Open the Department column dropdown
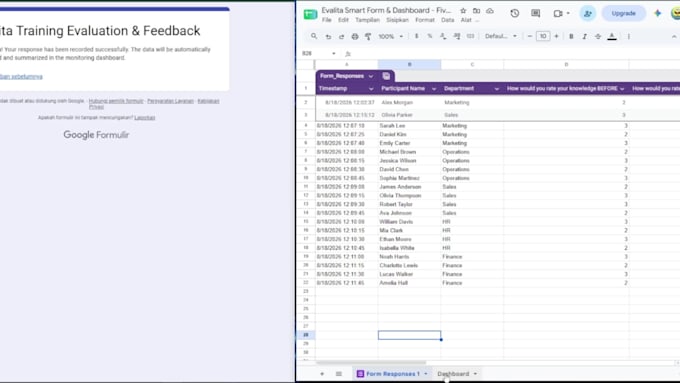This screenshot has height=383, width=680. point(497,89)
